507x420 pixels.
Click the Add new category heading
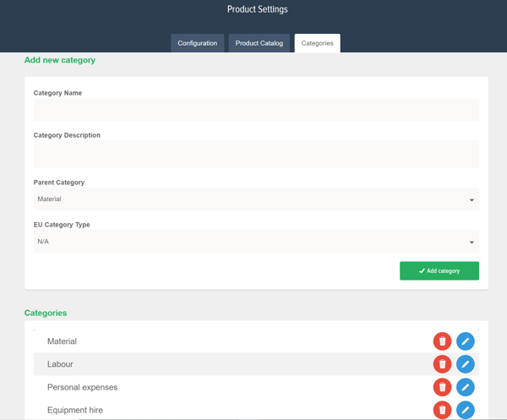point(60,60)
